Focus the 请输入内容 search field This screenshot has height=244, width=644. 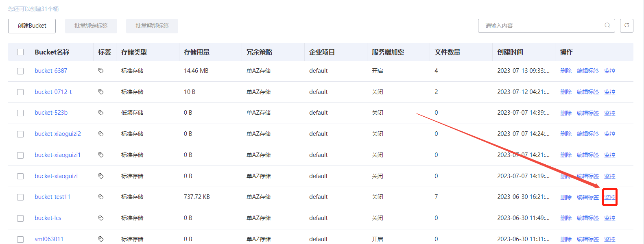pos(541,26)
